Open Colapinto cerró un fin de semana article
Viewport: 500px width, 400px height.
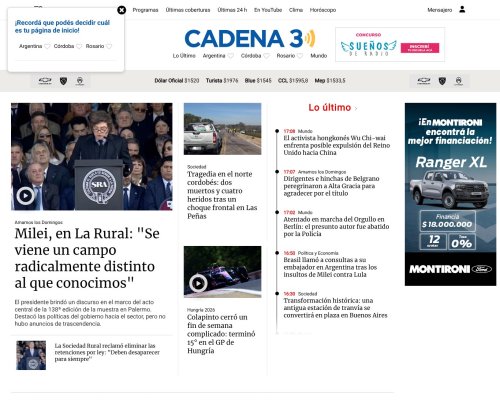[221, 334]
